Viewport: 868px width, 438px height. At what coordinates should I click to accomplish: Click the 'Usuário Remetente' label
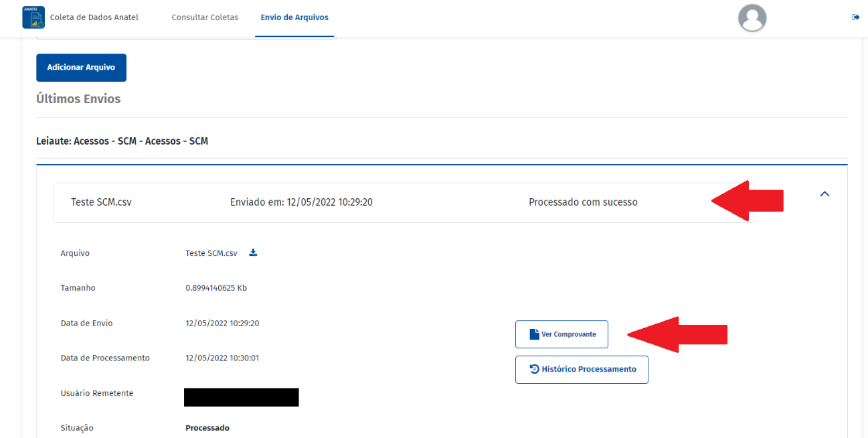97,393
